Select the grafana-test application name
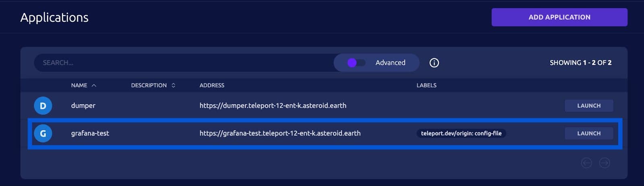The image size is (644, 186). click(x=90, y=133)
